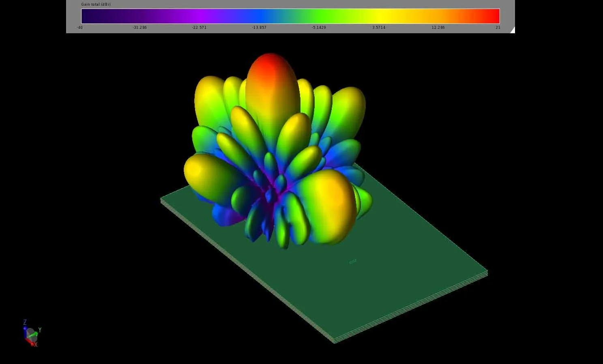Select the small antenna element on the board
This screenshot has width=603, height=364.
click(x=353, y=261)
